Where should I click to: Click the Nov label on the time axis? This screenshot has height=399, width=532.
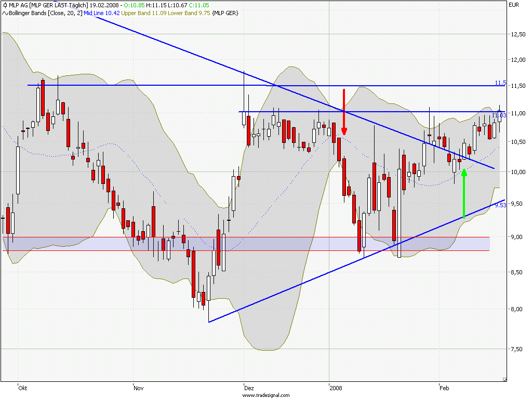coord(138,388)
